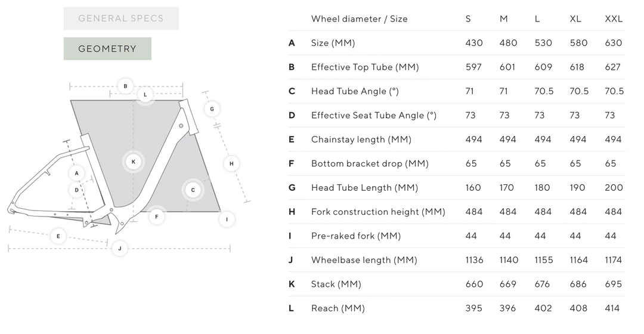Select the A size marker on the frame

click(x=76, y=174)
